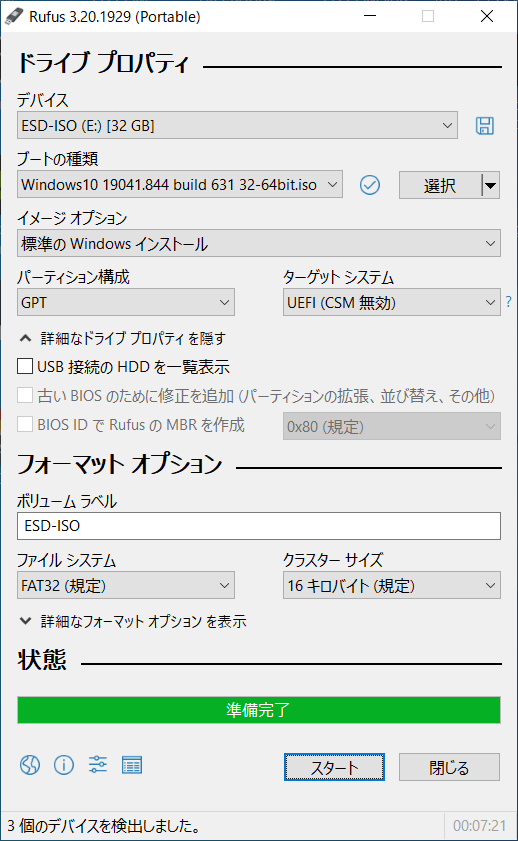518x841 pixels.
Task: Click the 閉じる button
Action: [449, 767]
